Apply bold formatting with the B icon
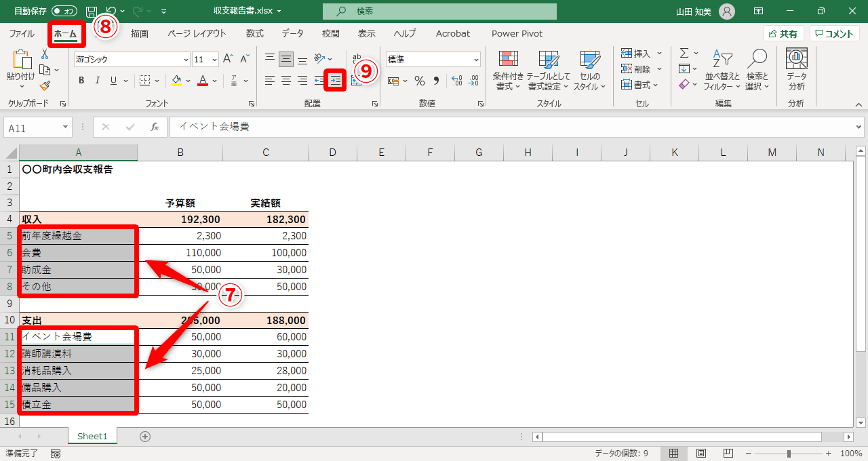 81,80
